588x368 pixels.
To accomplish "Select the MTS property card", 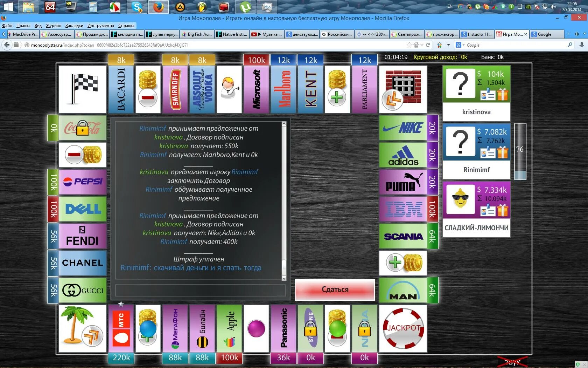I will 121,328.
